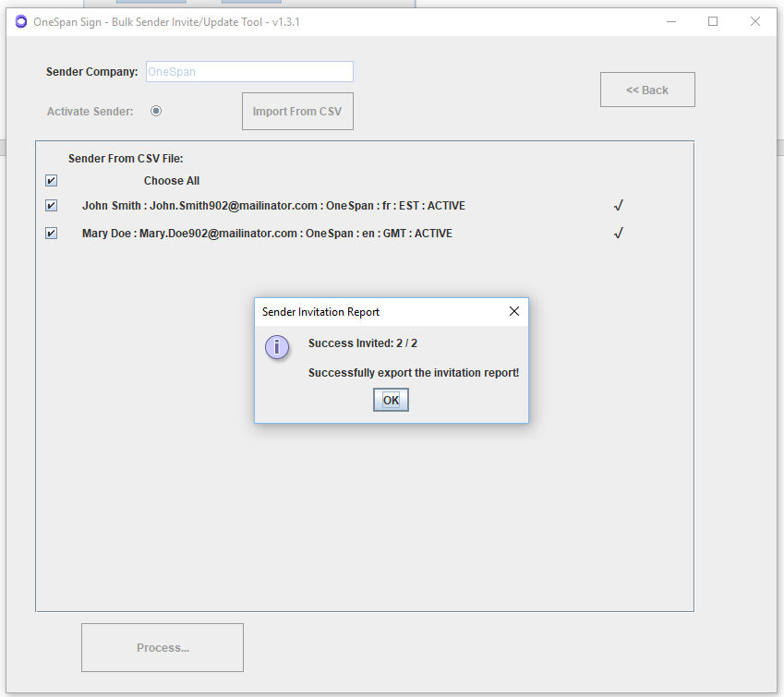Screen dimensions: 784x697
Task: Minimize the Bulk Sender tool window
Action: pos(671,21)
